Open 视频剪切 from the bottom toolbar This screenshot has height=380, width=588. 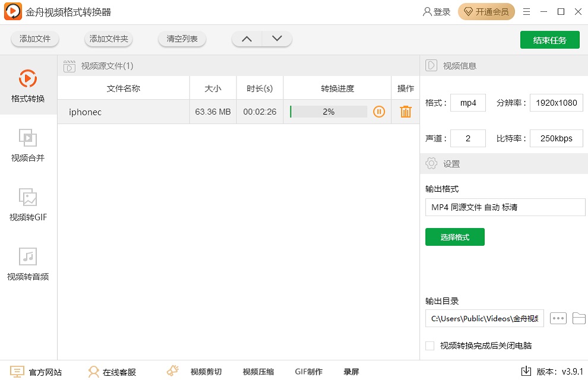206,371
